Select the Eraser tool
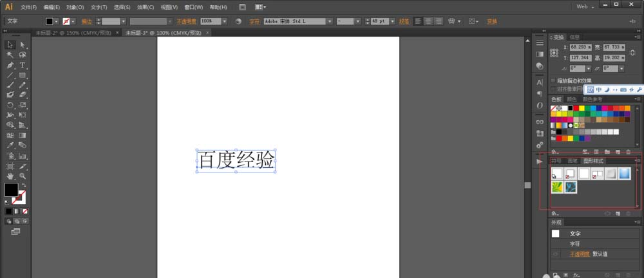 22,95
